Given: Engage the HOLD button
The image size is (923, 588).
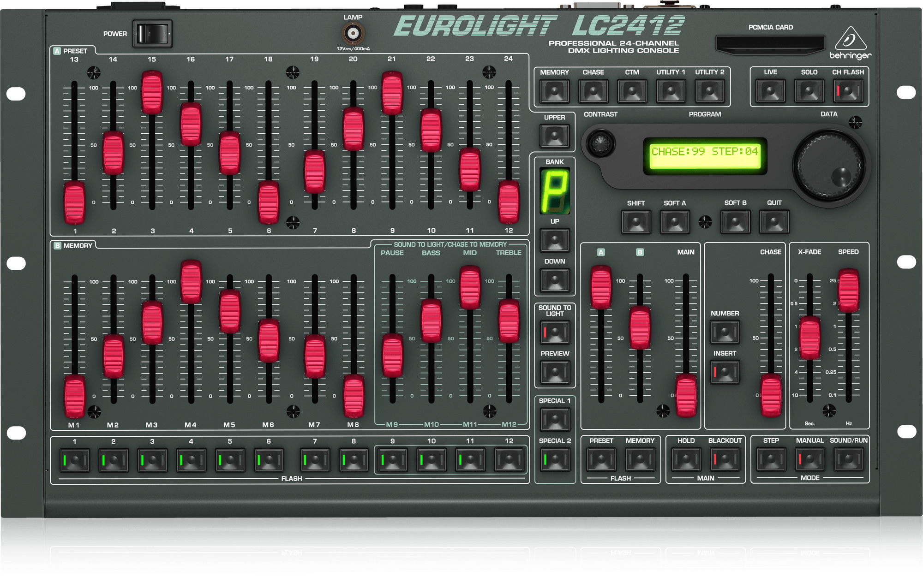Looking at the screenshot, I should click(686, 460).
